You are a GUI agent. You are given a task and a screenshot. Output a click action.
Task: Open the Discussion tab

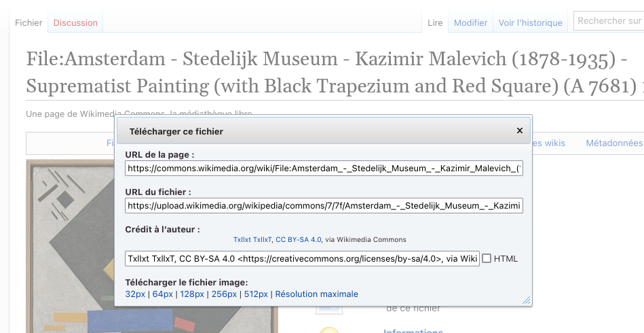coord(75,22)
